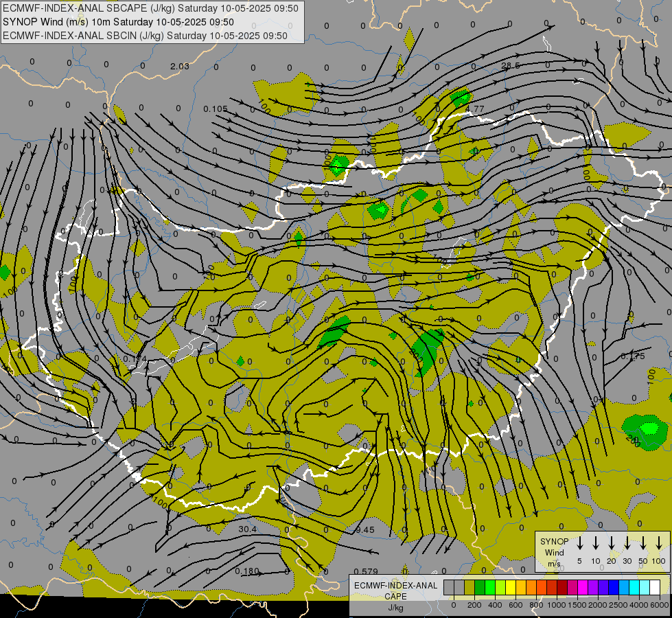Click the 1500 tick label of color legend
The image size is (672, 618).
(x=577, y=605)
